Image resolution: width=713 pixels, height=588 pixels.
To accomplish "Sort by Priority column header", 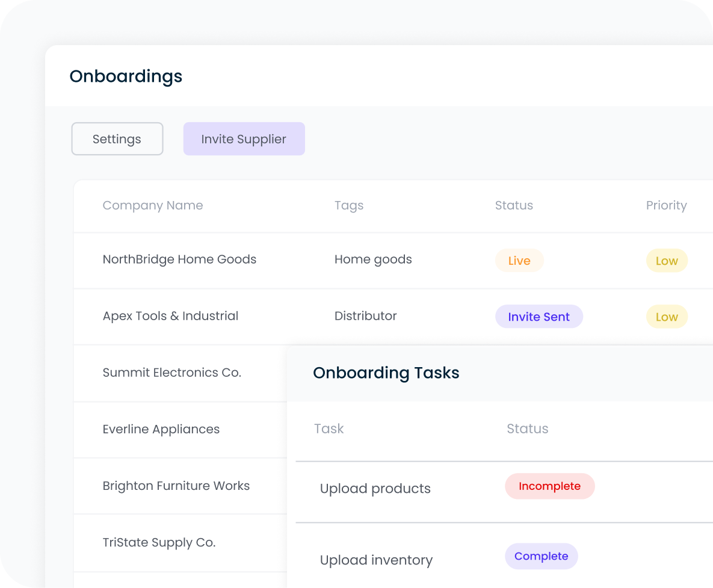I will point(666,205).
